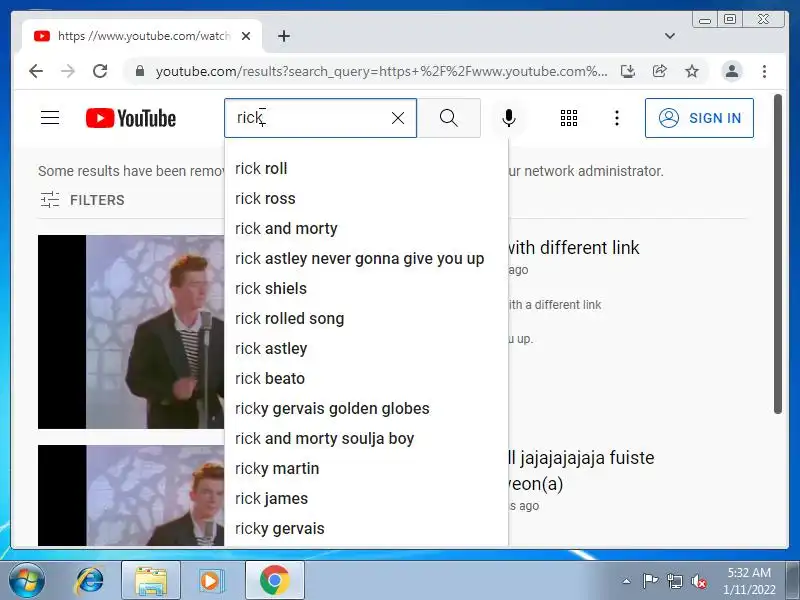Open the second Rick Astley video thumbnail

tap(131, 495)
